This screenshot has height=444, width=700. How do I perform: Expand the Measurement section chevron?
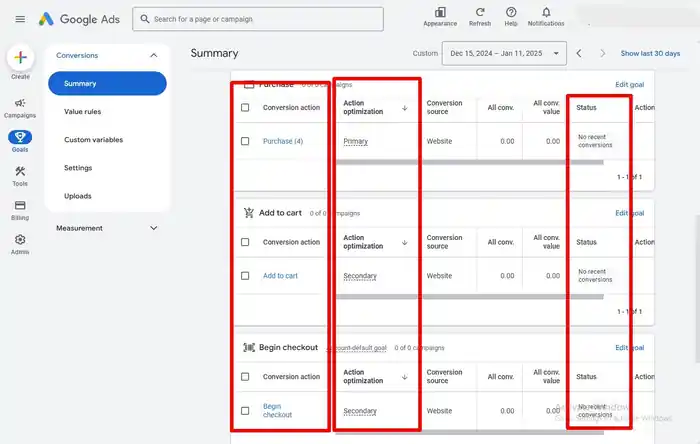[x=154, y=228]
